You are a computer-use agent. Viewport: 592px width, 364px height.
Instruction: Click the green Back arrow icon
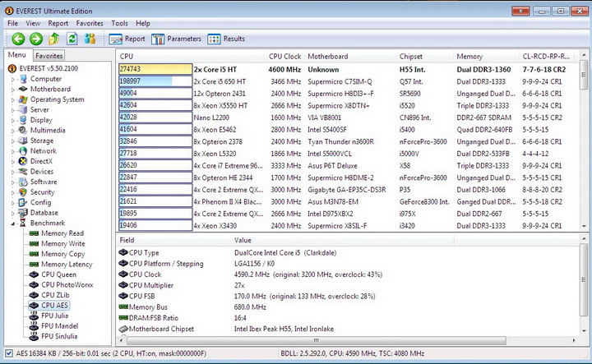coord(18,39)
